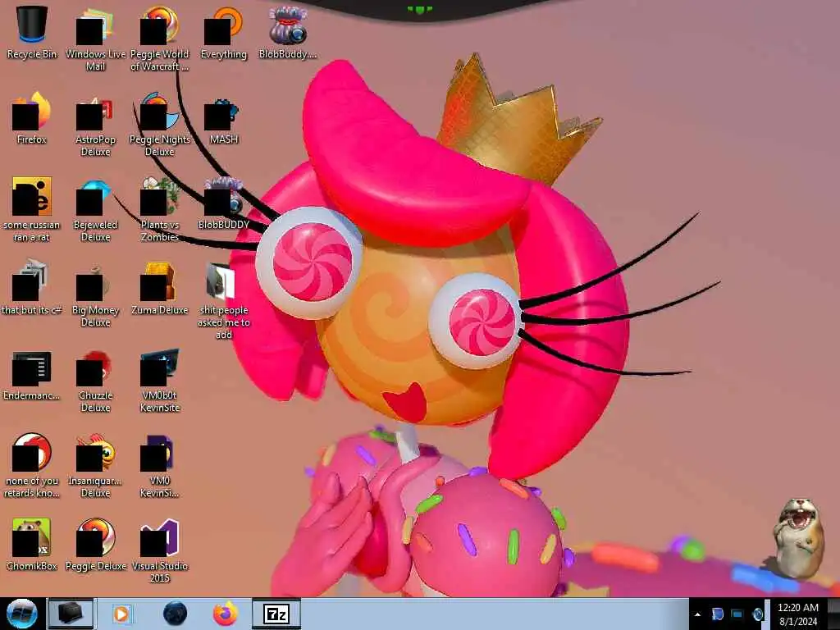This screenshot has width=840, height=630.
Task: Open the blue tray icon right of the arrow
Action: tap(718, 614)
